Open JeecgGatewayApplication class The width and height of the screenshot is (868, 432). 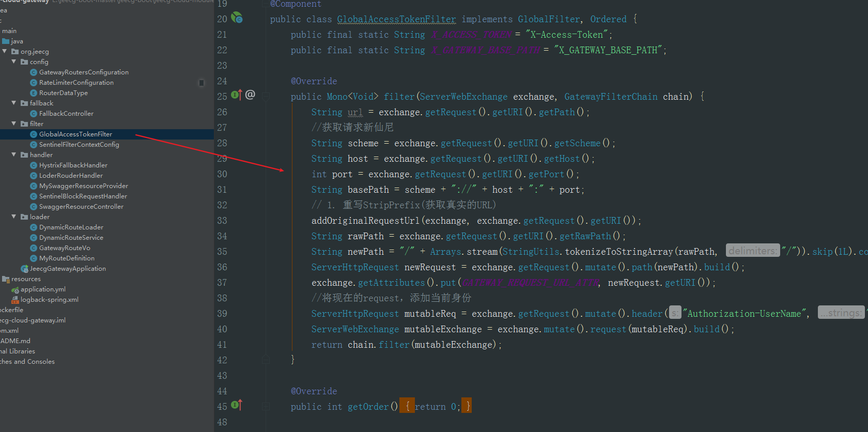point(68,269)
